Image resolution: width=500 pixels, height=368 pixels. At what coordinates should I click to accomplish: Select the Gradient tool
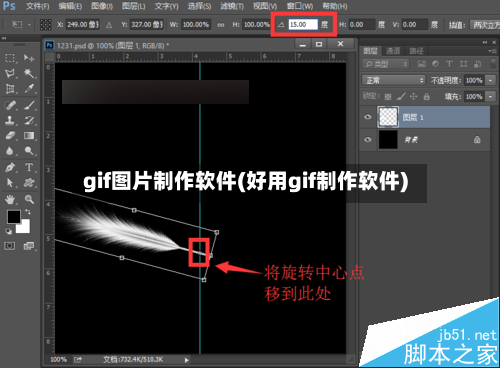pyautogui.click(x=29, y=135)
